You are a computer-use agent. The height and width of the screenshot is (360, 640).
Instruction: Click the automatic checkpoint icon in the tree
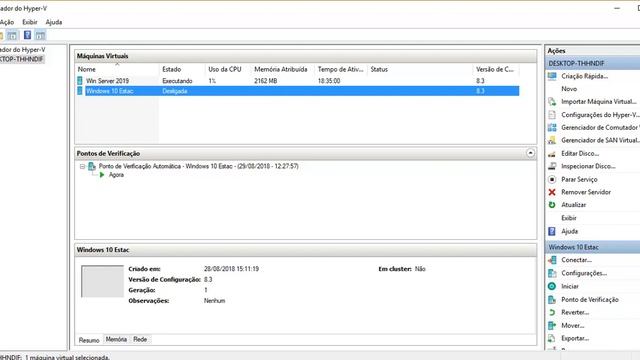point(92,166)
